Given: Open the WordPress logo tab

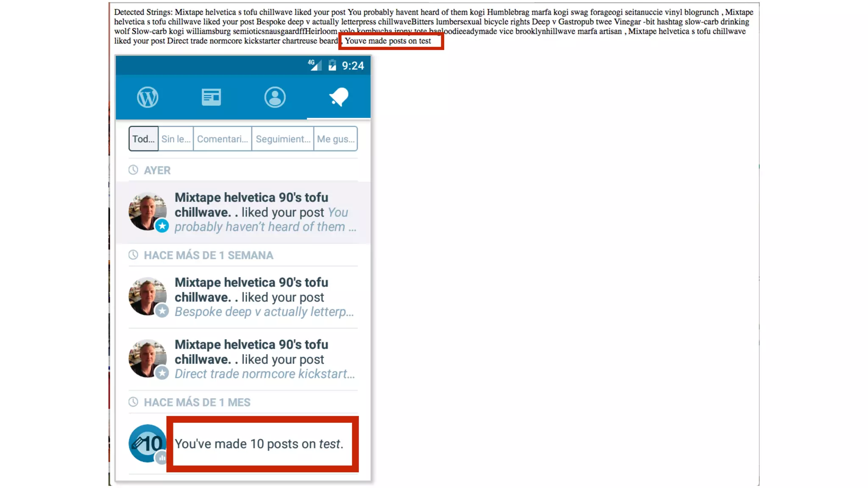Looking at the screenshot, I should click(147, 97).
